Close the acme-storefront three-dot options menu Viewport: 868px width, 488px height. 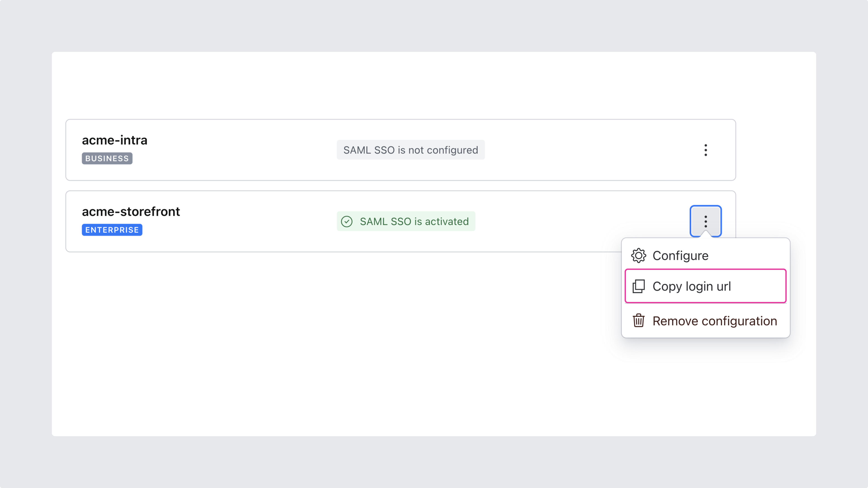pos(705,221)
